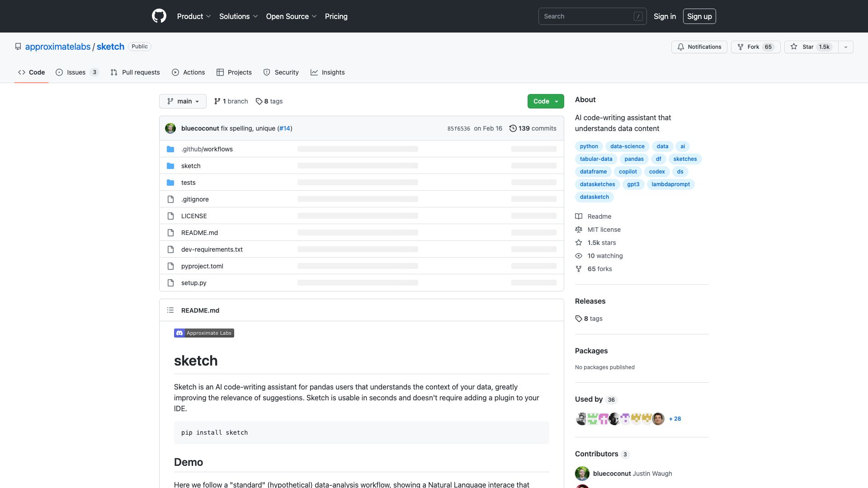Viewport: 868px width, 488px height.
Task: Click the sketch folder icon
Action: [170, 166]
